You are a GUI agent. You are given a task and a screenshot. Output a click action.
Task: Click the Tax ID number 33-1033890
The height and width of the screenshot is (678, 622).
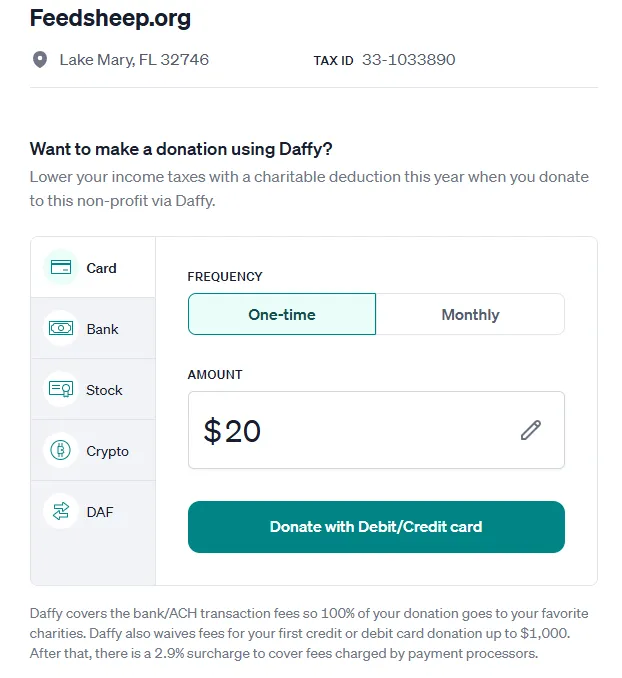click(408, 60)
